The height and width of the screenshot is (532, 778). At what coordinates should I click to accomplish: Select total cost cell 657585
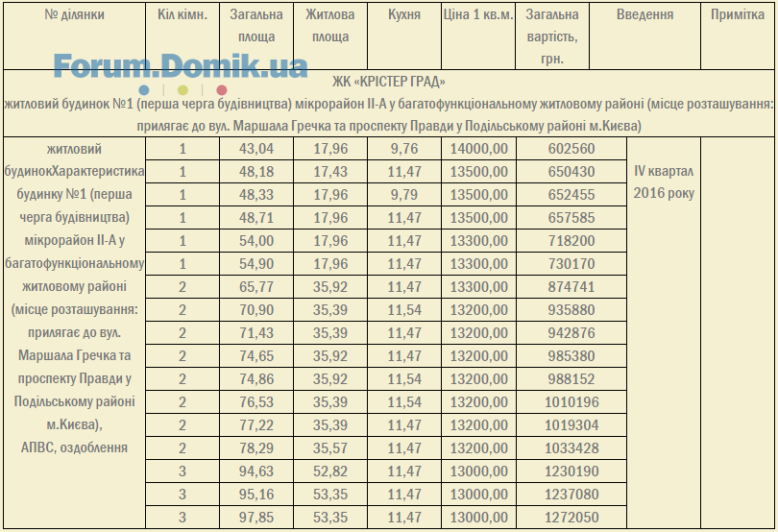(x=571, y=218)
